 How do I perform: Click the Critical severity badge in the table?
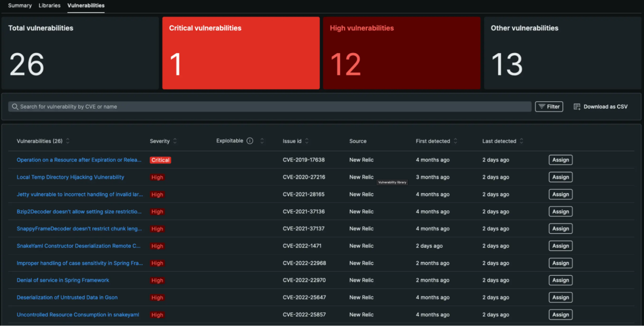[160, 159]
